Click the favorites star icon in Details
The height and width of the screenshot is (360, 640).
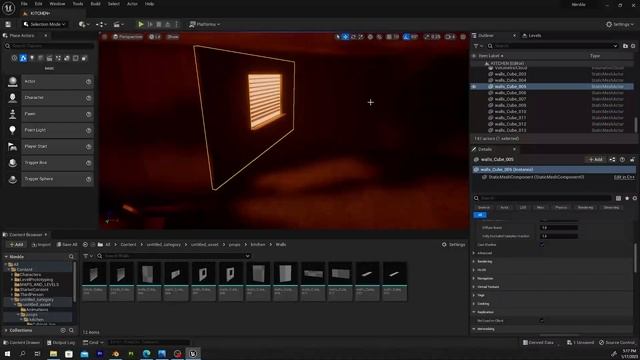click(627, 198)
